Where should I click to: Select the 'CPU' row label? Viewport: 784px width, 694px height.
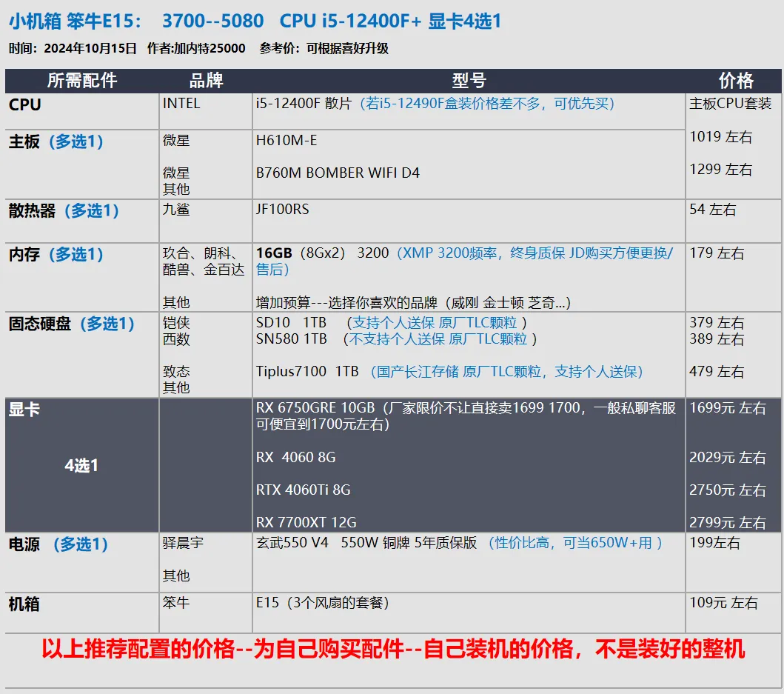[x=25, y=104]
